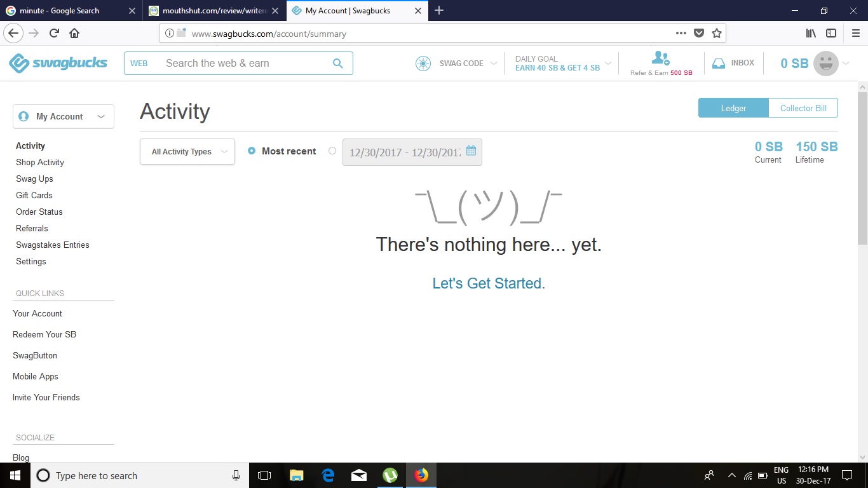
Task: Click the Swagbucks logo icon
Action: (x=19, y=63)
